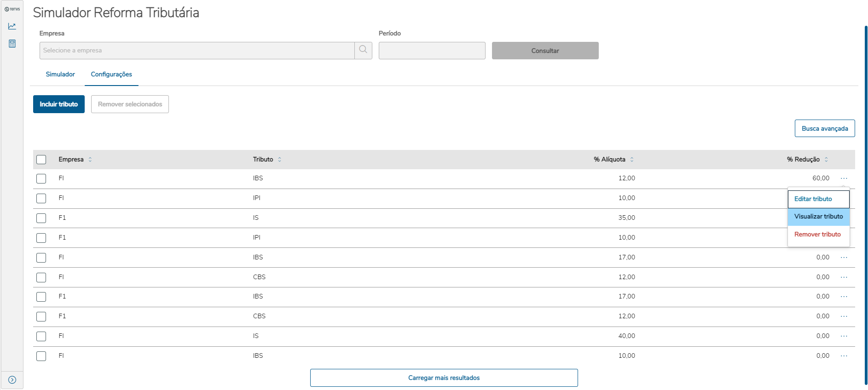Sort table by Tributo column arrows
Screen dimensions: 868x390
tap(279, 160)
